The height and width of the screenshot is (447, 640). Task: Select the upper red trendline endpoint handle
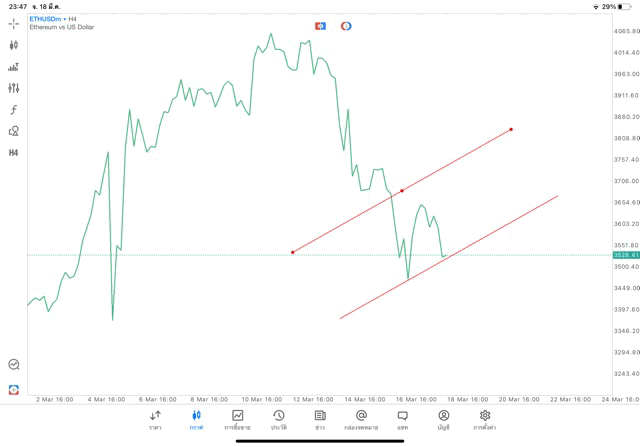(511, 129)
